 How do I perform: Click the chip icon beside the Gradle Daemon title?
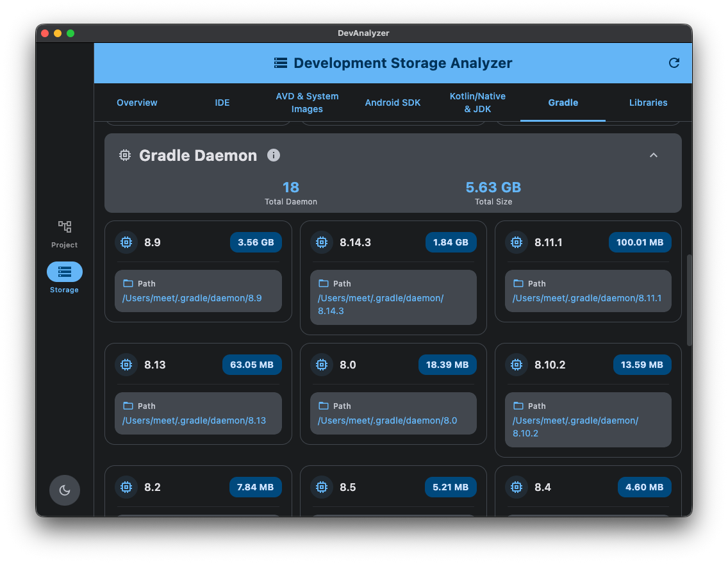pyautogui.click(x=125, y=155)
